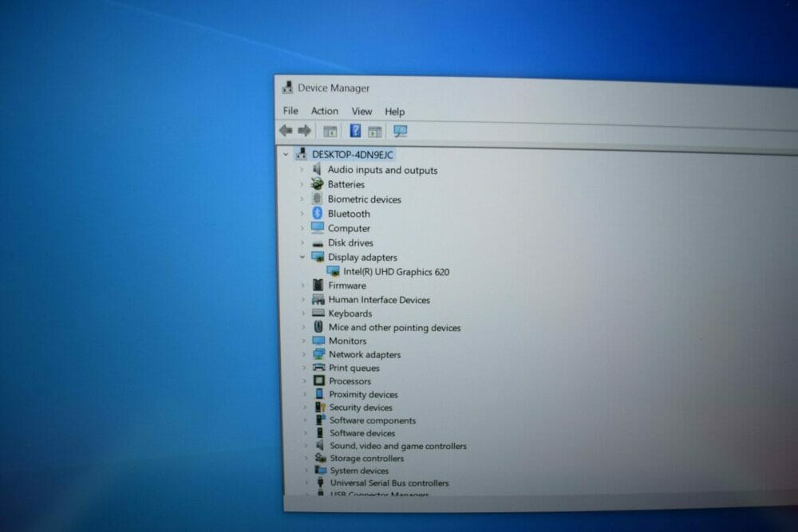Select the Universal Serial Bus controllers label
798x532 pixels.
point(389,483)
